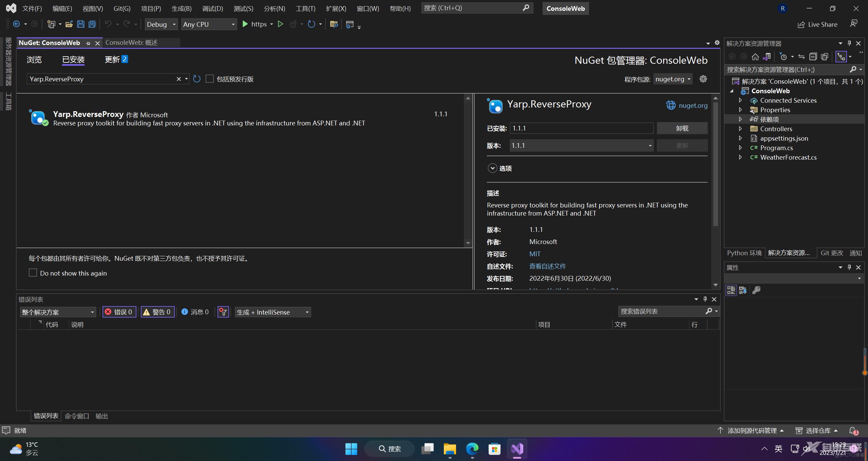Click the package list scroll down arrow
The image size is (868, 461).
point(468,243)
